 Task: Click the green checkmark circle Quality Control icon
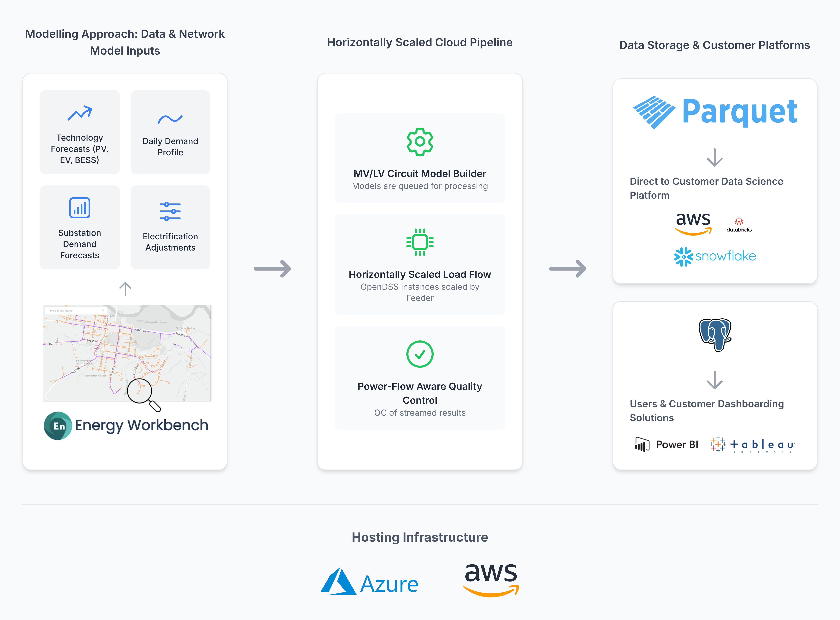coord(420,354)
